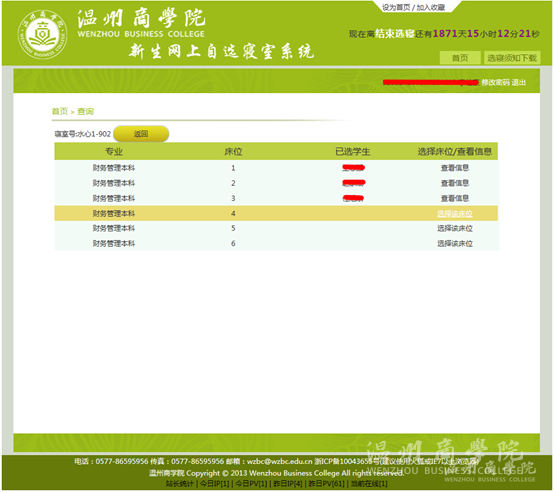Click the 站长统计 footer link

(x=179, y=484)
